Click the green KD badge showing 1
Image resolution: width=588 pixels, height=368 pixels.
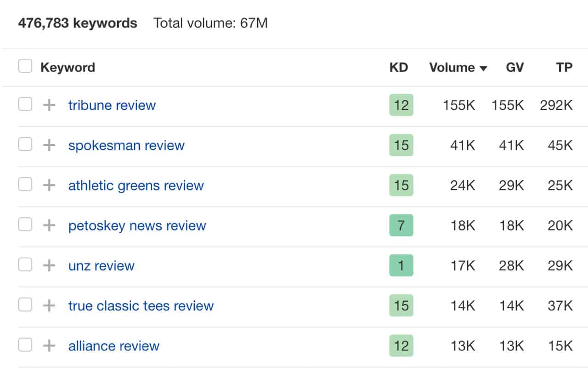[x=401, y=265]
